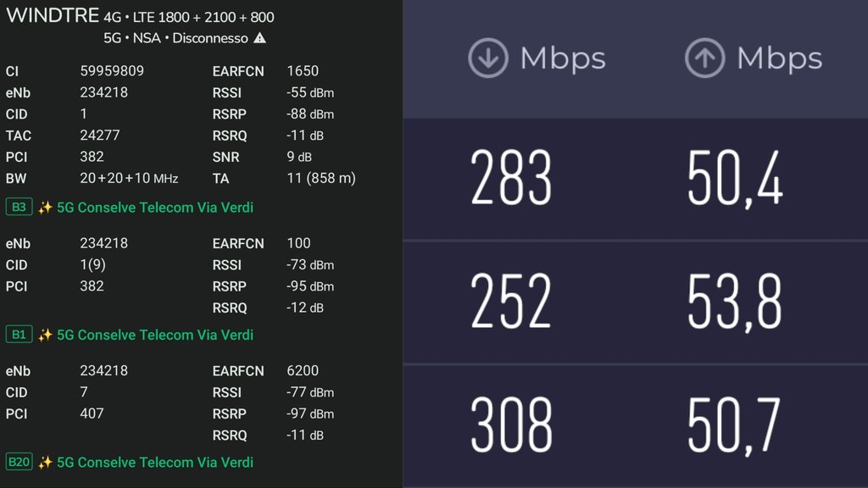Select the B3 band badge
The height and width of the screenshot is (488, 868).
[19, 207]
